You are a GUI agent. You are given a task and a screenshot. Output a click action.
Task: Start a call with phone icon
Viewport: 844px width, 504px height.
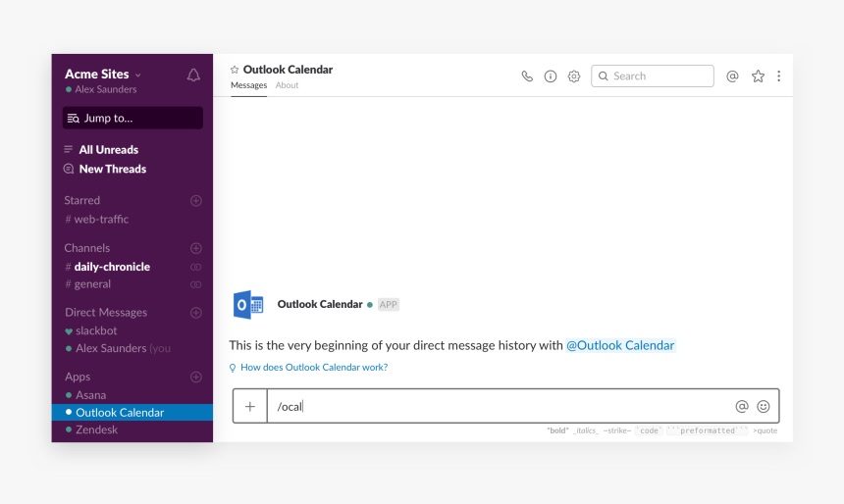pos(527,76)
